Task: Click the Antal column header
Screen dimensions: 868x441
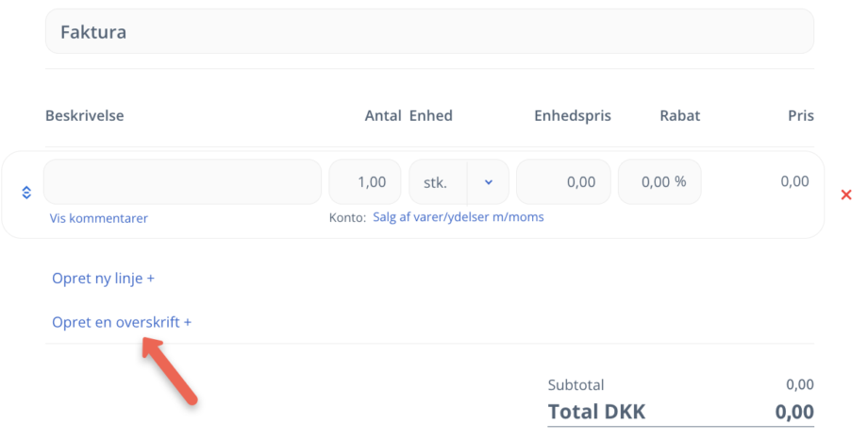Action: click(x=383, y=116)
